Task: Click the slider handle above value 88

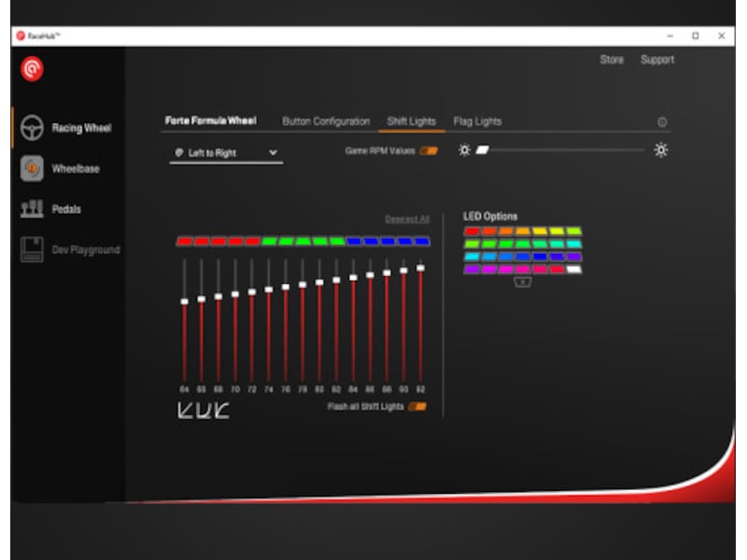Action: tap(387, 273)
